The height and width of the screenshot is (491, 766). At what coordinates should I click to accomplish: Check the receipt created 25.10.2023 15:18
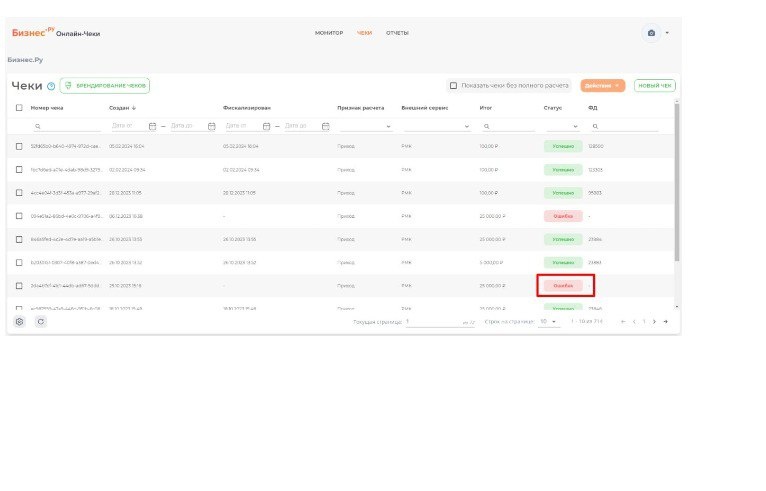click(x=19, y=286)
